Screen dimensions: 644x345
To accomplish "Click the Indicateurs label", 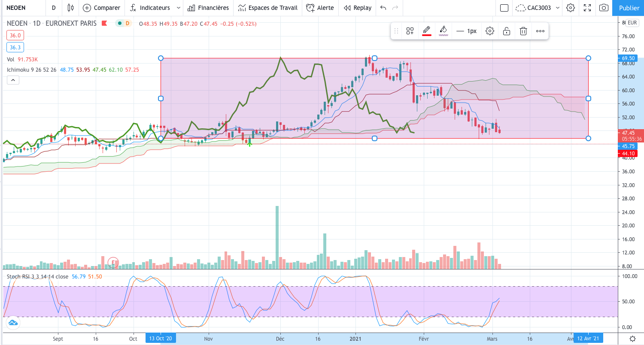I will coord(155,8).
